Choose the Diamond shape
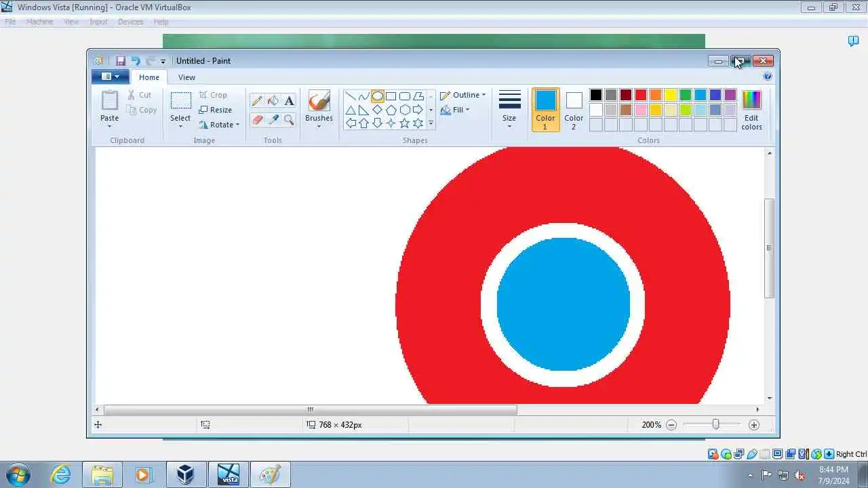 (x=378, y=110)
